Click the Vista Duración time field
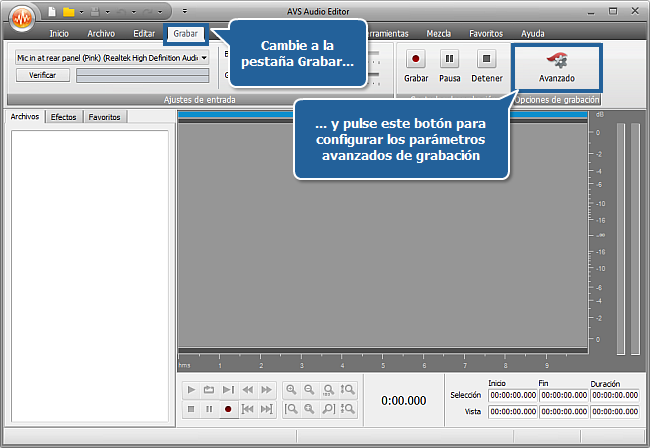The height and width of the screenshot is (448, 650). point(615,412)
